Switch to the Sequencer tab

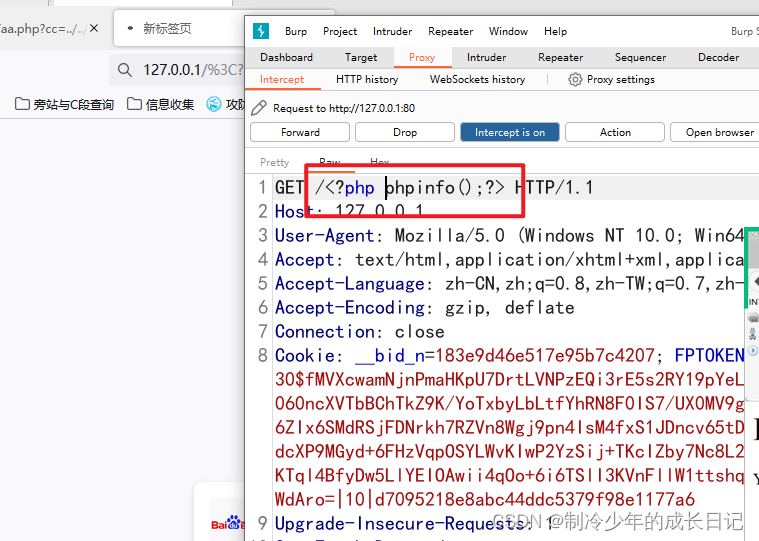(640, 57)
